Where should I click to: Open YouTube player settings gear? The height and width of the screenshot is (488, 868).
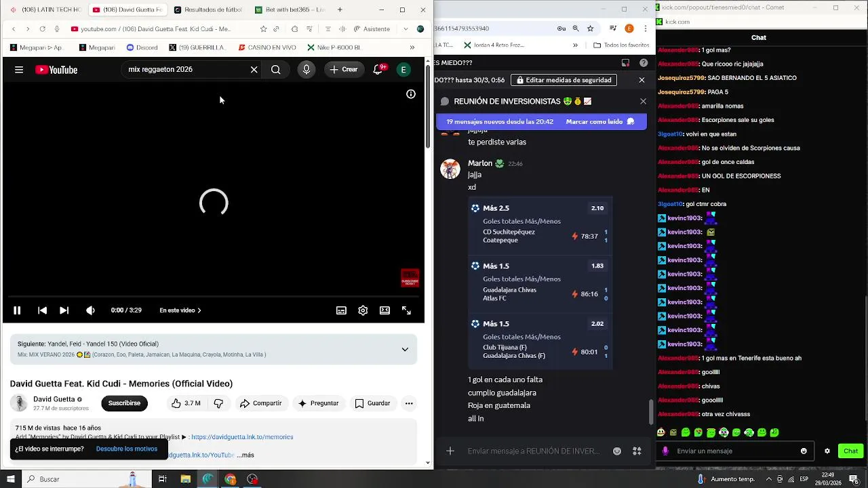(363, 310)
